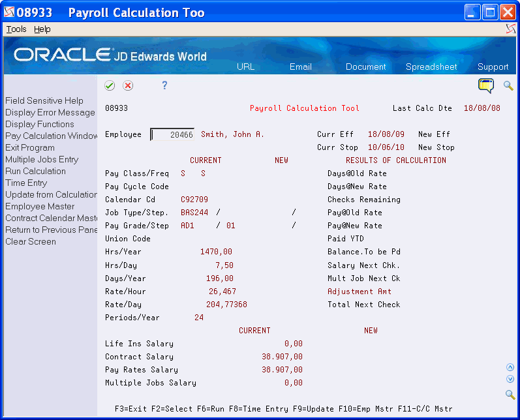
Task: Click the red X cancel icon
Action: coord(128,85)
